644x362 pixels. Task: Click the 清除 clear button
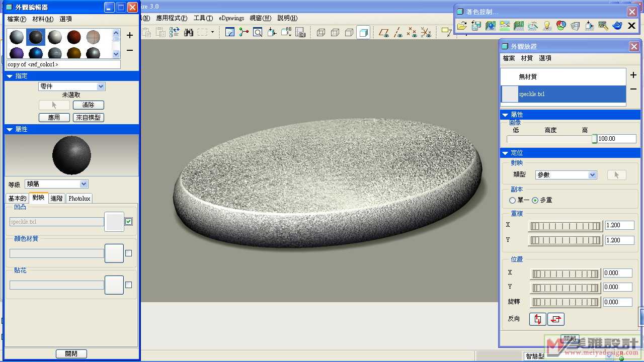pos(89,105)
